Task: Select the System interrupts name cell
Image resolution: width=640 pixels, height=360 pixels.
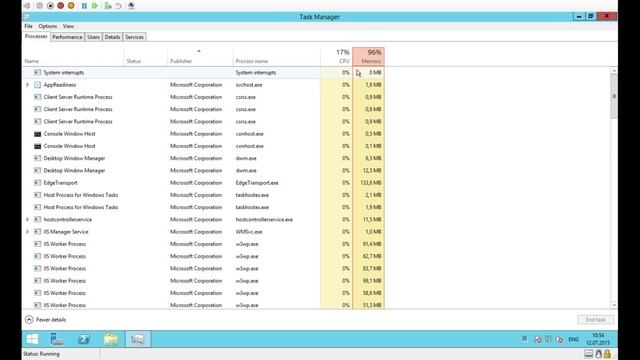Action: tap(64, 73)
